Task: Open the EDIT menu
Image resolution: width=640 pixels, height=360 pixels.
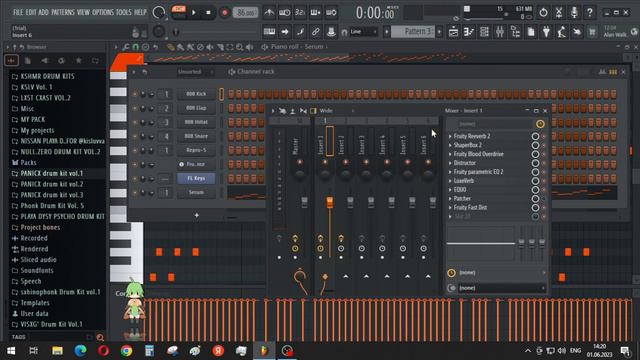Action: coord(31,12)
